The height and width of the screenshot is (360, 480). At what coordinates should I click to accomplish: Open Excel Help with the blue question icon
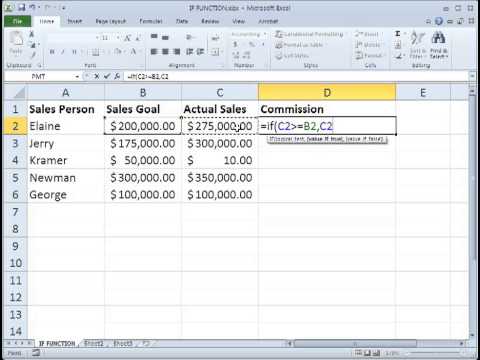[439, 21]
